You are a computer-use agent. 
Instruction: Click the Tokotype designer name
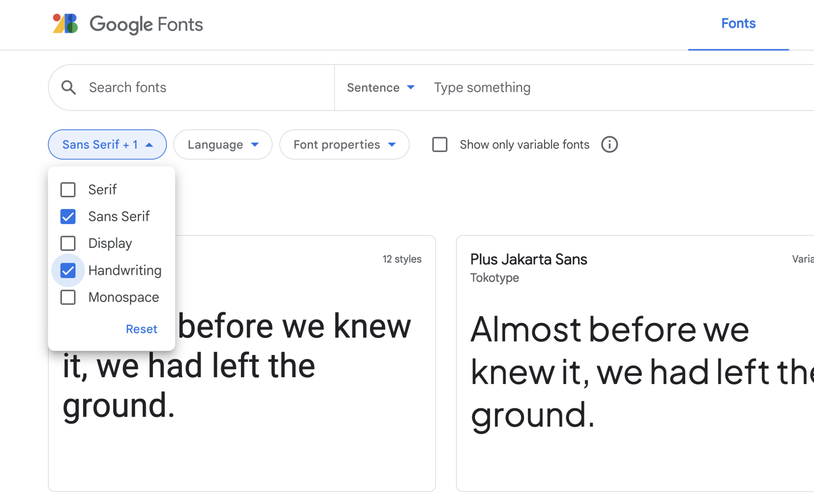[494, 278]
